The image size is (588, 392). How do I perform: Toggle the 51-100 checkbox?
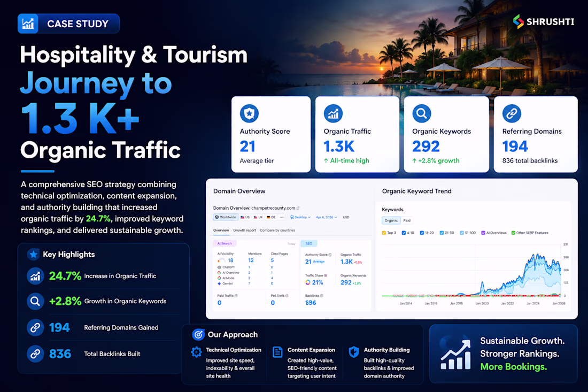pos(462,233)
